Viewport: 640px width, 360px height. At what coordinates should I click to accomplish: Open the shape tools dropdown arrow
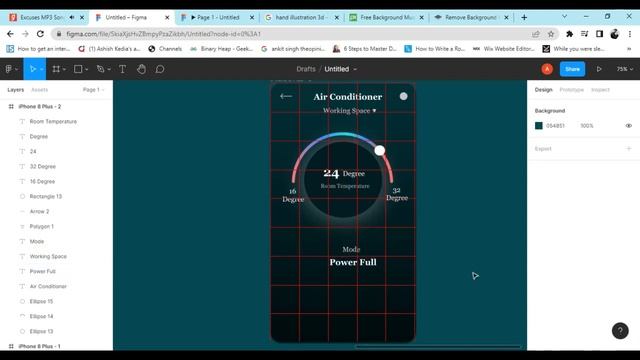tap(87, 70)
